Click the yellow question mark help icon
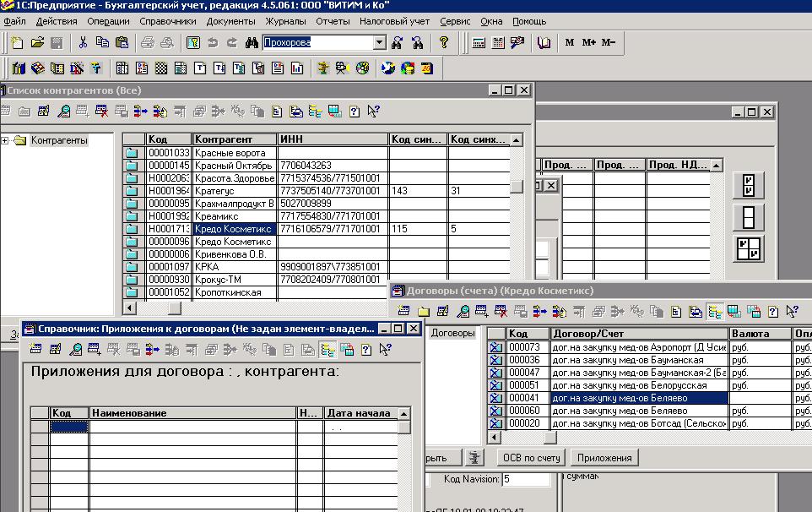 click(x=444, y=42)
